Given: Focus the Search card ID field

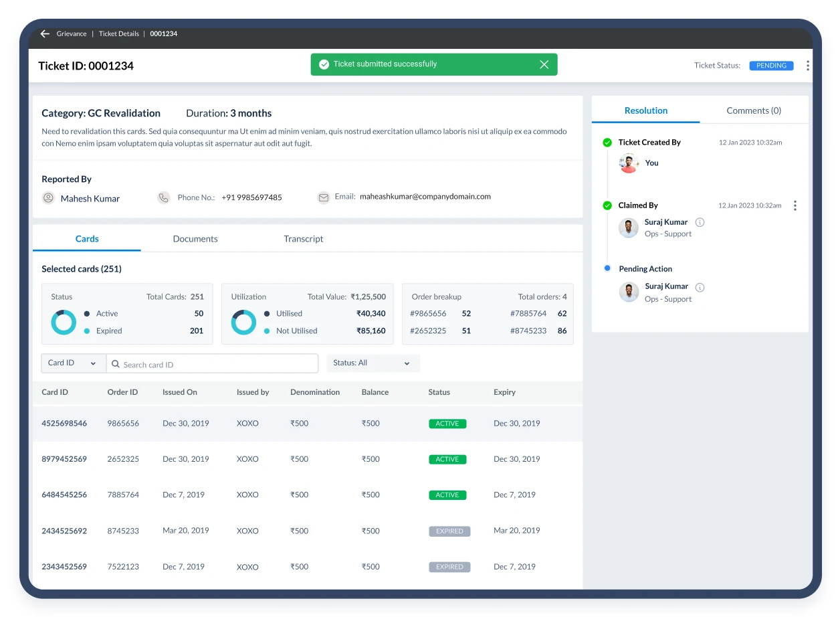Looking at the screenshot, I should pyautogui.click(x=213, y=363).
